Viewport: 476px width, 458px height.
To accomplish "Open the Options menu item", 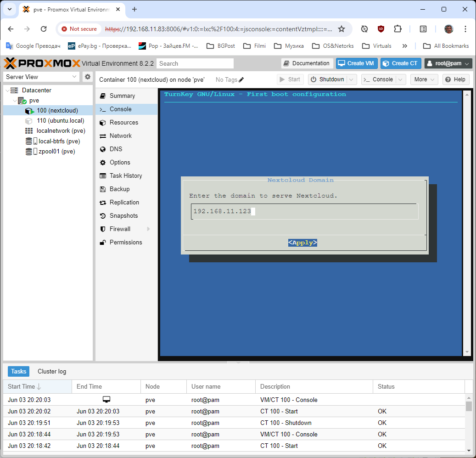I will tap(127, 163).
